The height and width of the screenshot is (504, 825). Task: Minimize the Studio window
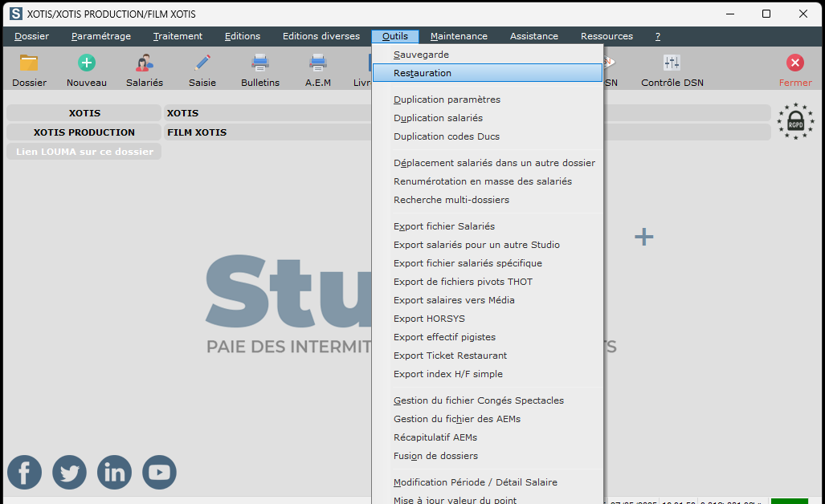coord(730,14)
